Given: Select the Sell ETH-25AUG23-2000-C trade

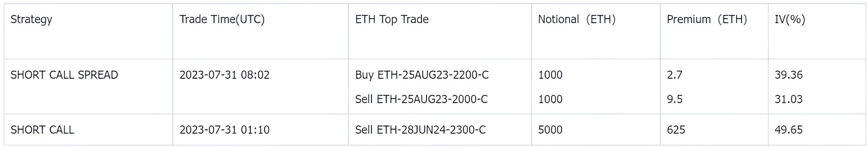Looking at the screenshot, I should coord(421,99).
